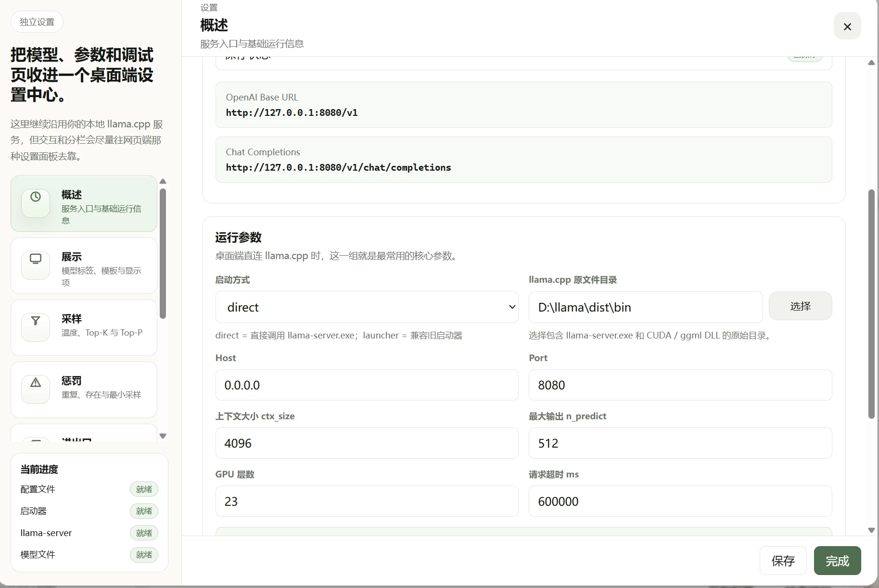The width and height of the screenshot is (879, 588).
Task: Click the Chat Completions URL value
Action: pos(338,167)
